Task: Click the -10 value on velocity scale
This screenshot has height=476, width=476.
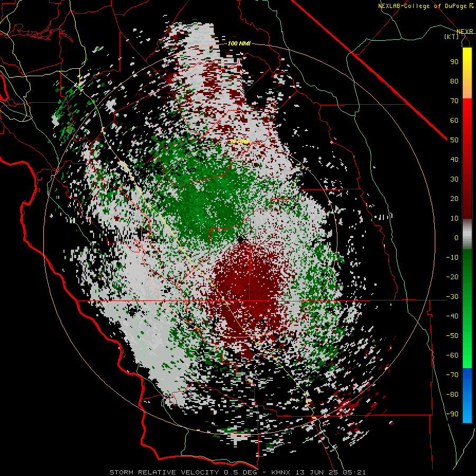Action: (452, 258)
